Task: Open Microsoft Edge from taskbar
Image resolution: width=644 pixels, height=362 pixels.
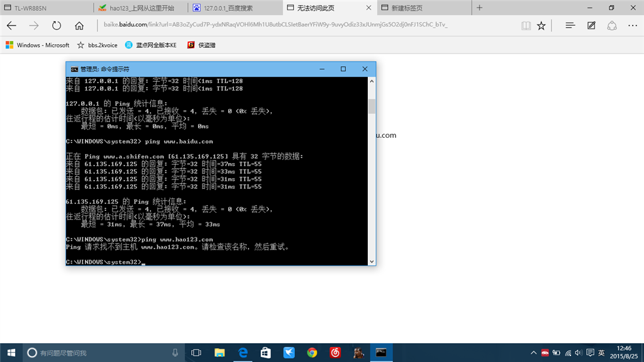Action: [x=243, y=353]
